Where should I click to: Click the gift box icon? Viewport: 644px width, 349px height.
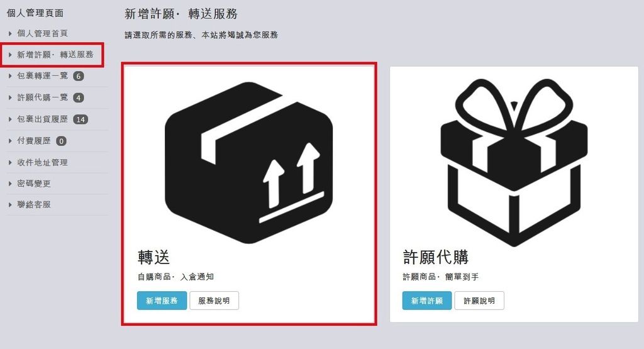(x=514, y=163)
